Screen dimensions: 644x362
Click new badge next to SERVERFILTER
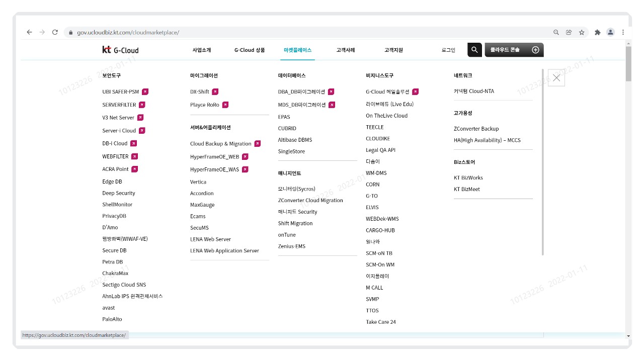[142, 105]
